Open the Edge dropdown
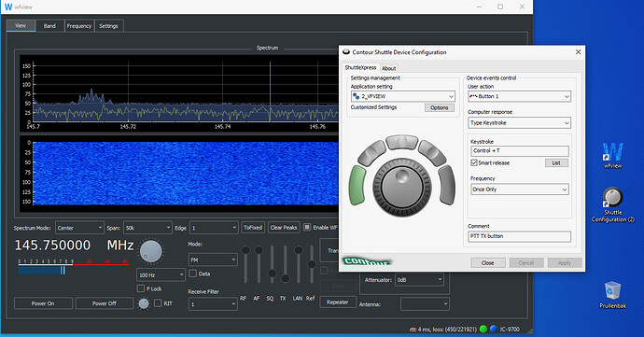Screen dimensions: 644x337 click(214, 228)
